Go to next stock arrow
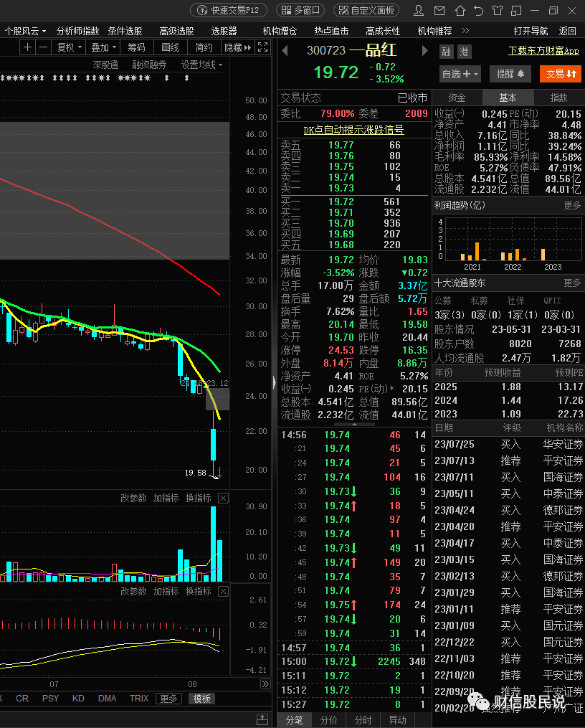The image size is (585, 728). pyautogui.click(x=424, y=50)
